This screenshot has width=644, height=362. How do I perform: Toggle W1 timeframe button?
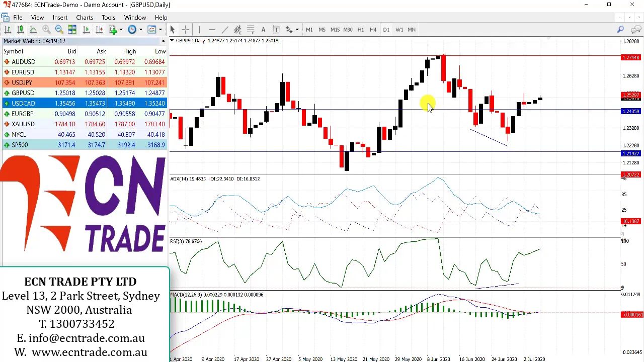[x=399, y=30]
